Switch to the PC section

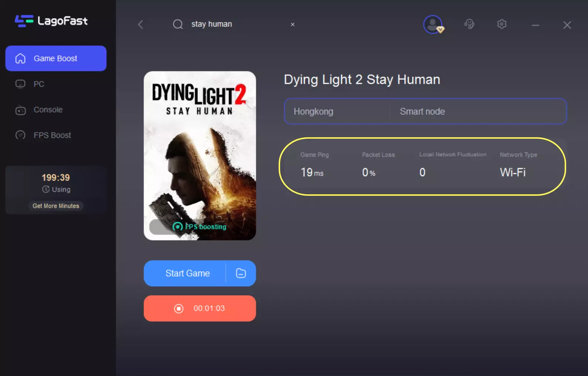[x=39, y=84]
